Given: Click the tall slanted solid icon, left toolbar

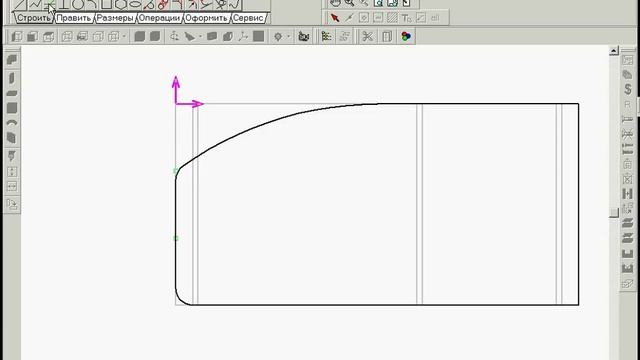Looking at the screenshot, I should tap(12, 78).
